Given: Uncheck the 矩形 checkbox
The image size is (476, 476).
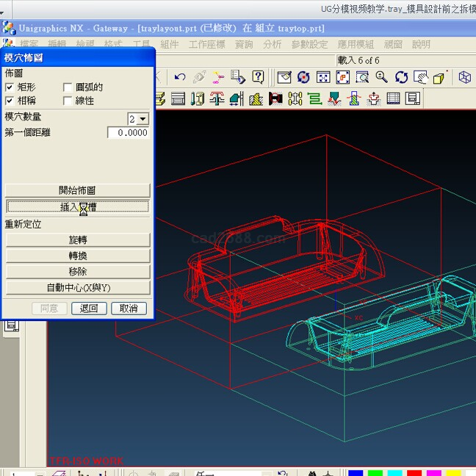Looking at the screenshot, I should point(10,87).
